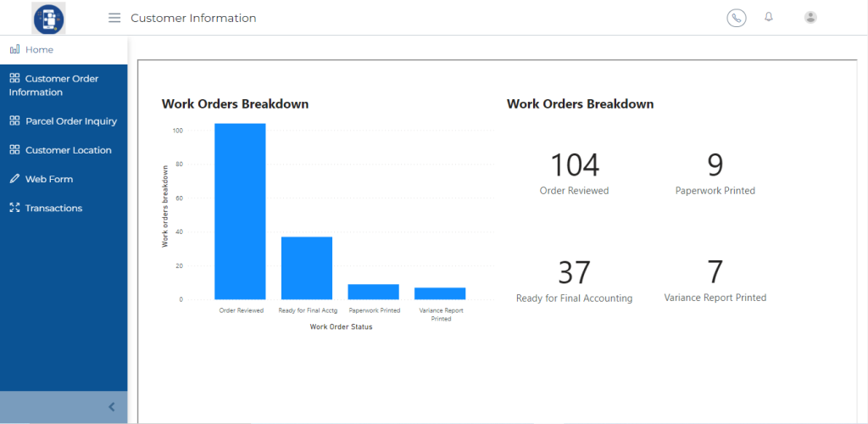Open the notifications bell
The width and height of the screenshot is (868, 424).
point(769,17)
